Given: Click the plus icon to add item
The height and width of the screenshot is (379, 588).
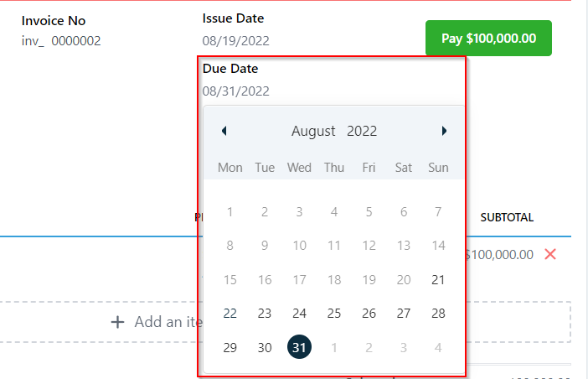Looking at the screenshot, I should 118,322.
